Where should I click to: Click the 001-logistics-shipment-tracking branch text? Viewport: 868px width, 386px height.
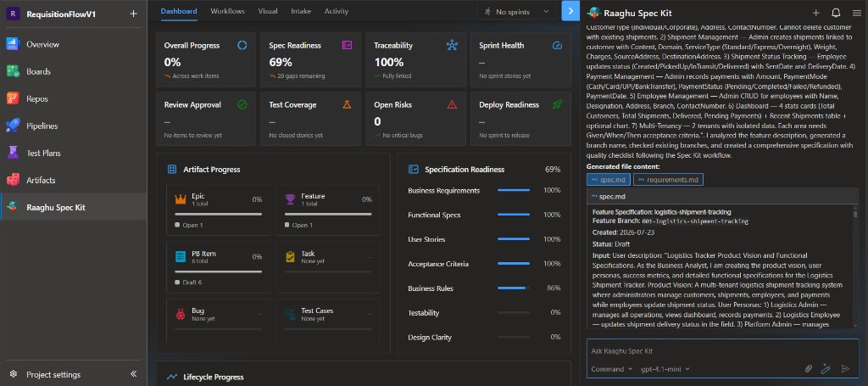(695, 221)
